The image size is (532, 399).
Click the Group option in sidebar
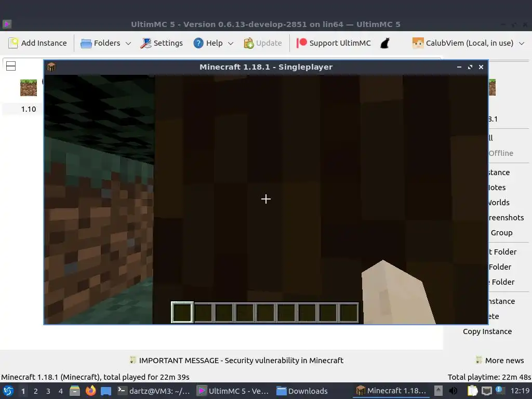501,233
